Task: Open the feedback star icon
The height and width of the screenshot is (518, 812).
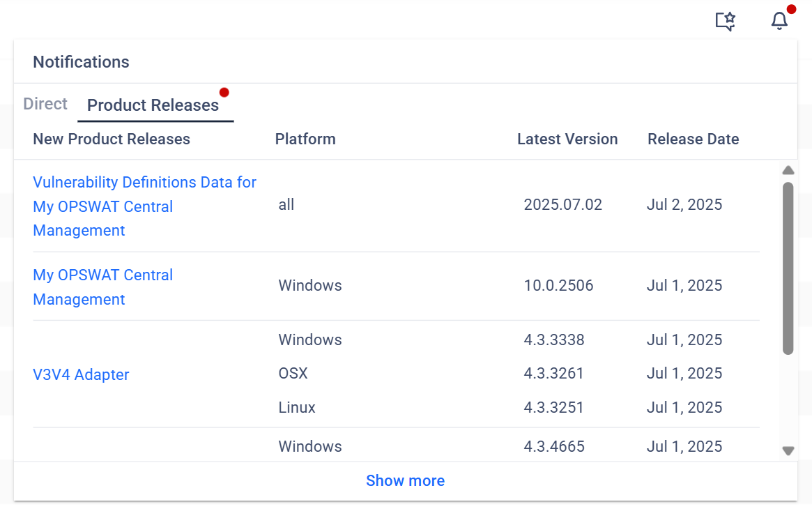Action: pos(725,21)
